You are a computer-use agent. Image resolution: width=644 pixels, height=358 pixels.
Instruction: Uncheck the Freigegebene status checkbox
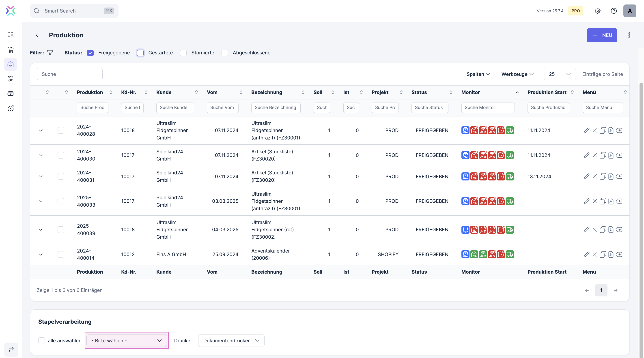90,53
